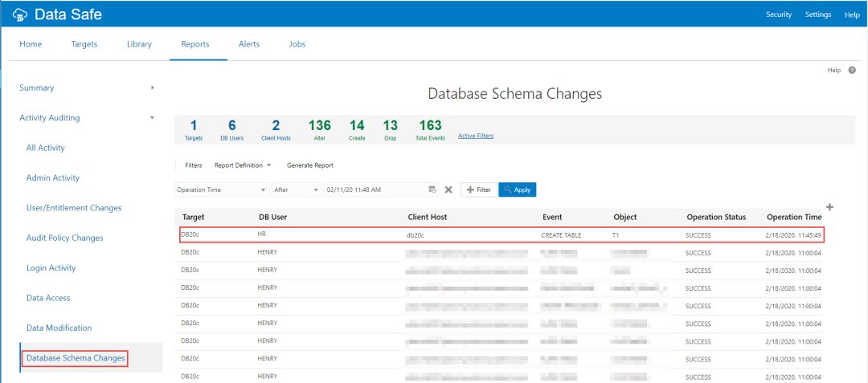Expand the Summary sidebar section
The height and width of the screenshot is (383, 868).
pyautogui.click(x=153, y=88)
